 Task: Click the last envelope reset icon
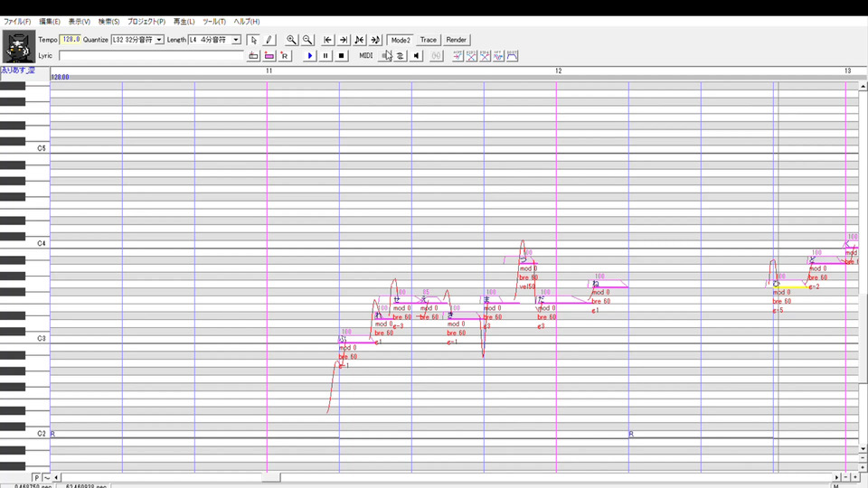point(512,56)
